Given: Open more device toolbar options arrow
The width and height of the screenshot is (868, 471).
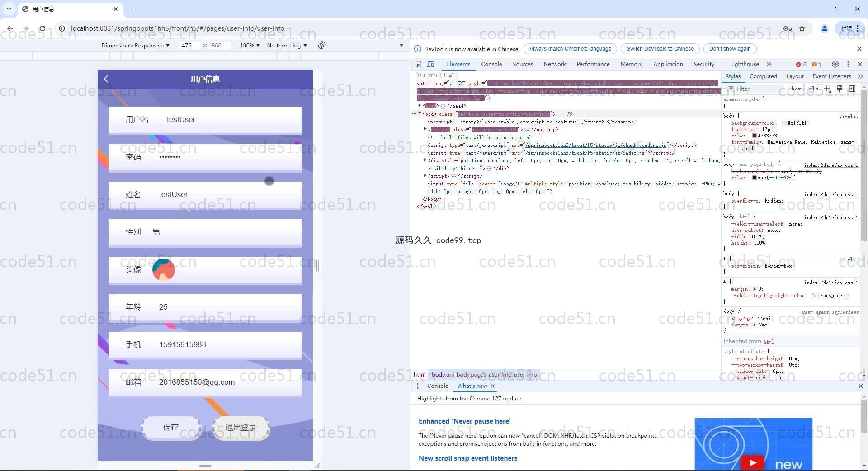Looking at the screenshot, I should 401,45.
